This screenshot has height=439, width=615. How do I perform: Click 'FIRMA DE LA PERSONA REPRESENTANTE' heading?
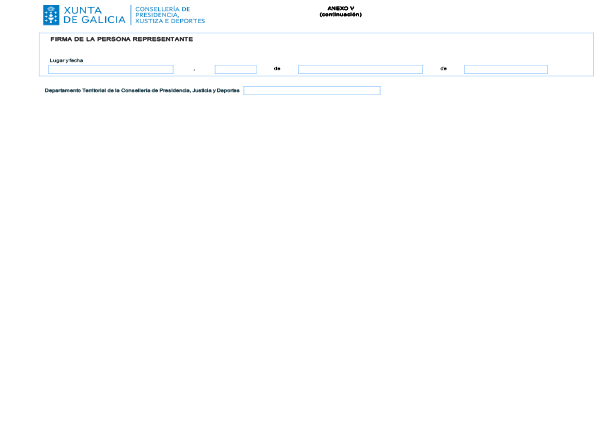point(122,39)
